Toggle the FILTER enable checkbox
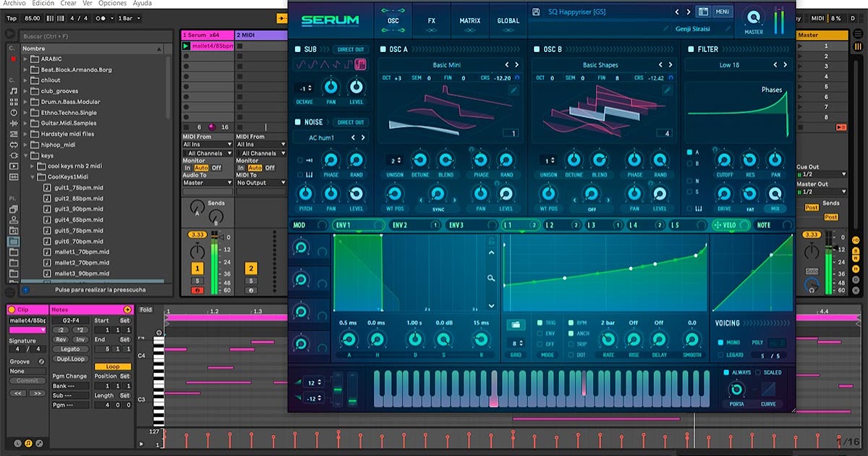 click(x=691, y=49)
